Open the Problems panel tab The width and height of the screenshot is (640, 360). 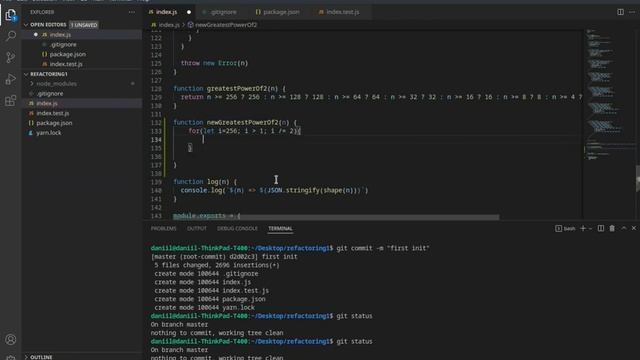163,229
